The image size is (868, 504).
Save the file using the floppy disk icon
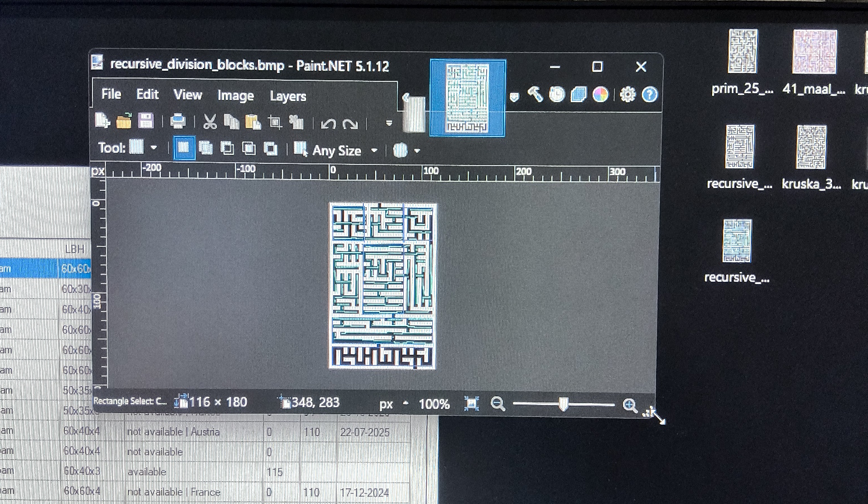(x=145, y=120)
